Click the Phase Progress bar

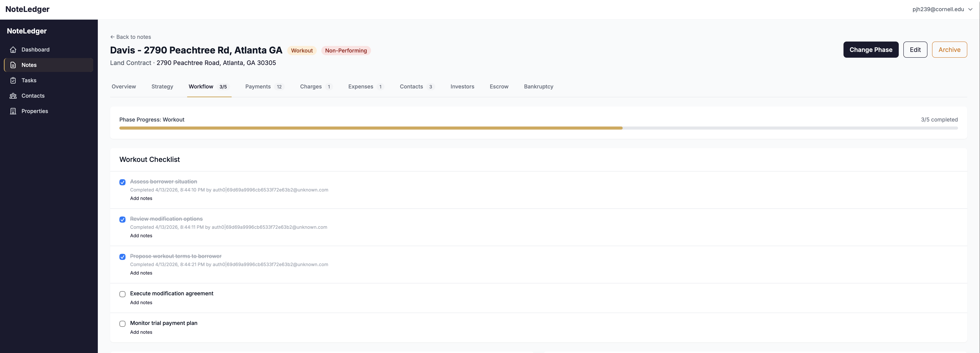pos(538,128)
